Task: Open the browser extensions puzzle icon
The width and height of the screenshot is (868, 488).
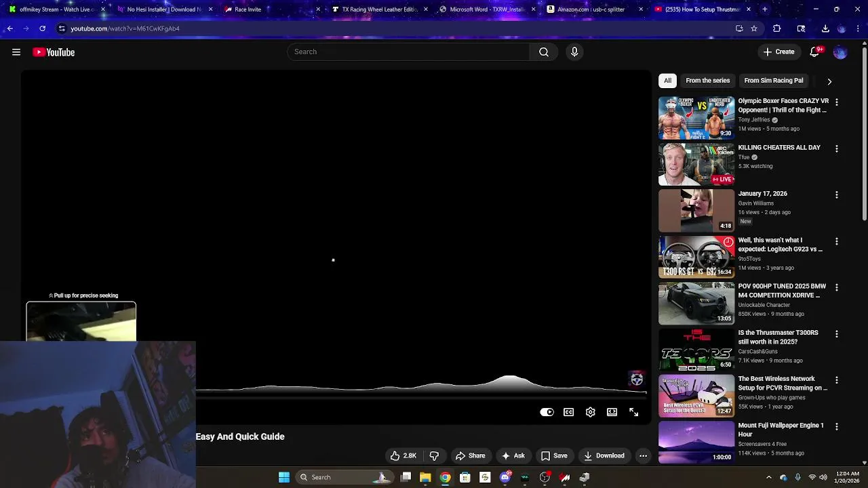Action: pyautogui.click(x=777, y=28)
